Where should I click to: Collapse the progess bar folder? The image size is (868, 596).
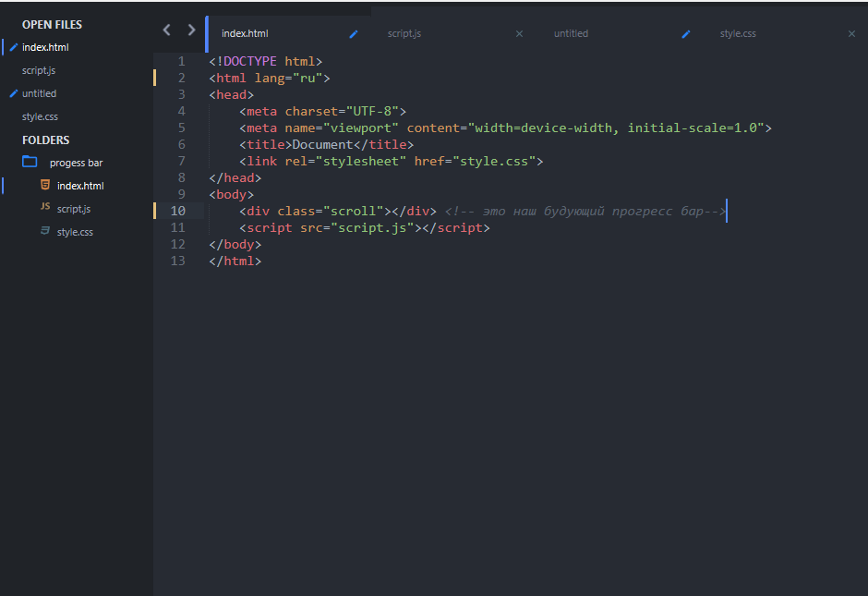[76, 163]
